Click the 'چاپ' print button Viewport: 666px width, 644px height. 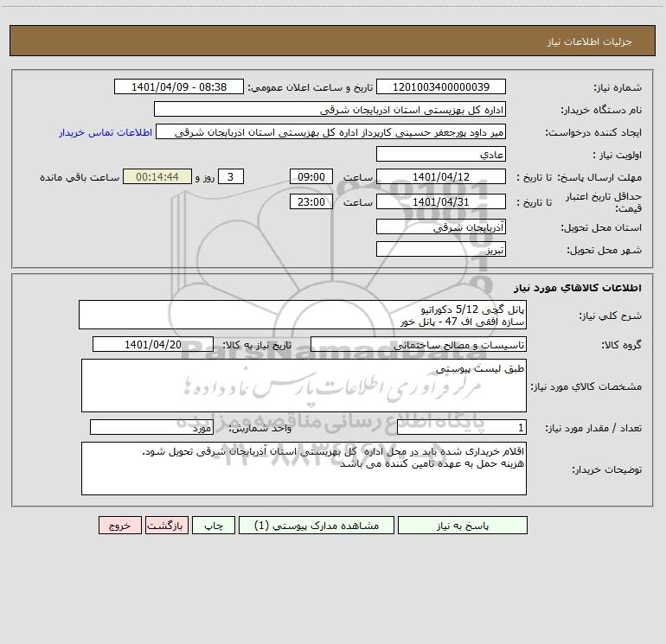click(x=214, y=526)
